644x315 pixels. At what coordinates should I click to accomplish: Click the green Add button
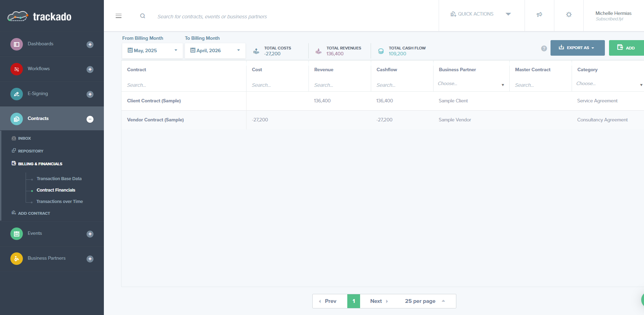(x=626, y=48)
